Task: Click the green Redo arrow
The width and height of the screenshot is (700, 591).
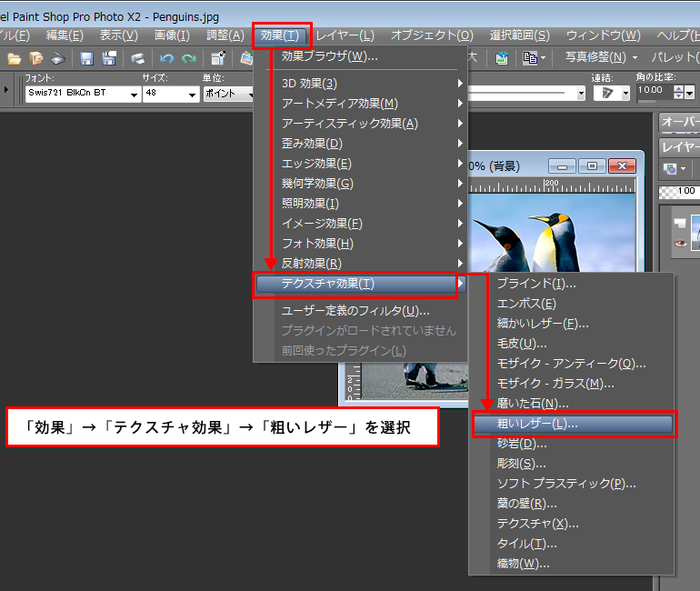Action: coord(189,58)
